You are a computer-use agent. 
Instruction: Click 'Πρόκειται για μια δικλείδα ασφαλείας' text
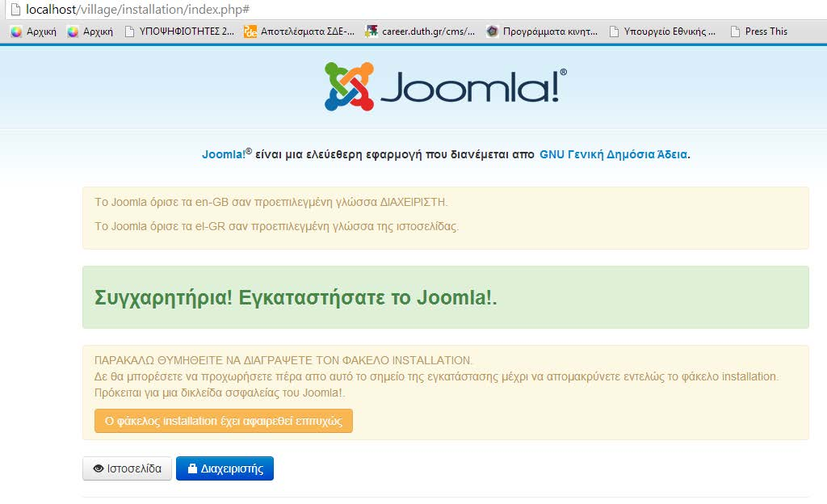220,393
